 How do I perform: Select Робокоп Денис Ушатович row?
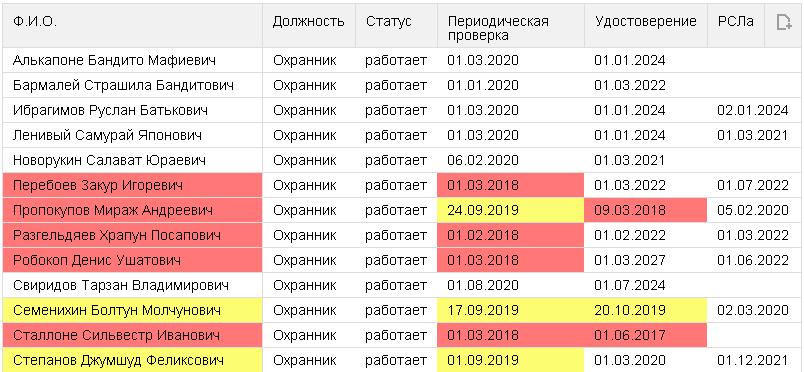(402, 261)
